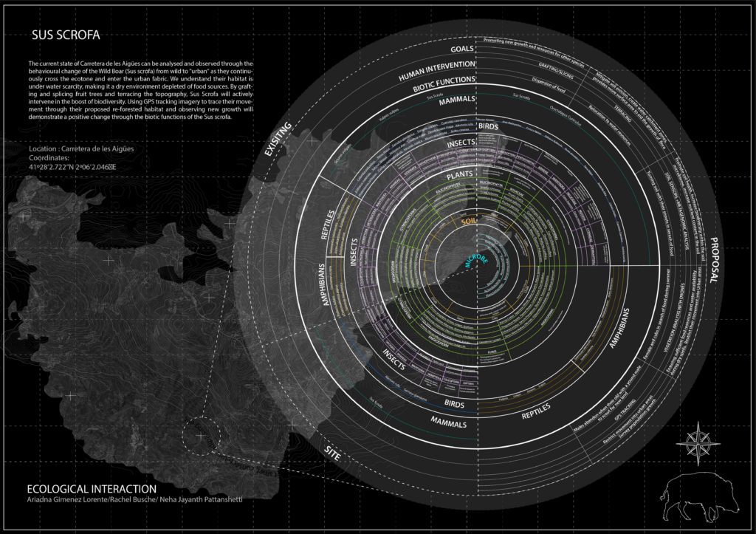This screenshot has height=534, width=756.
Task: Click the compass rose icon
Action: (696, 442)
